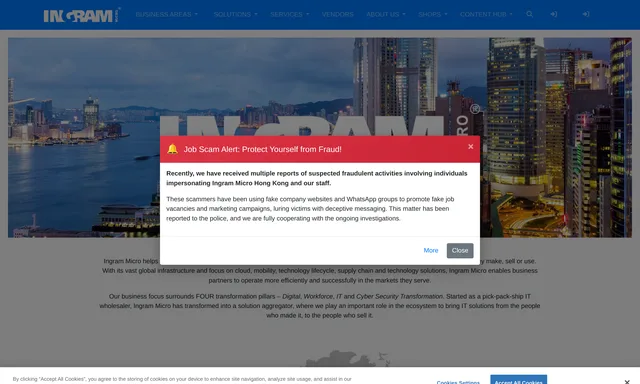Open the Content Hub dropdown menu
Viewport: 640px width, 384px height.
tap(486, 14)
